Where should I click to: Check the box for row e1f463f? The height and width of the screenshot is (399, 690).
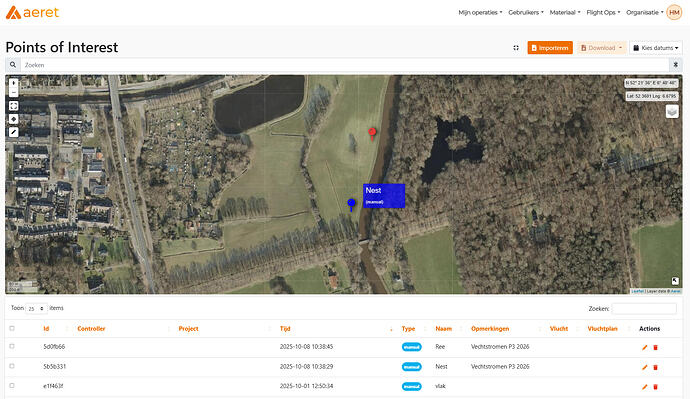[12, 386]
